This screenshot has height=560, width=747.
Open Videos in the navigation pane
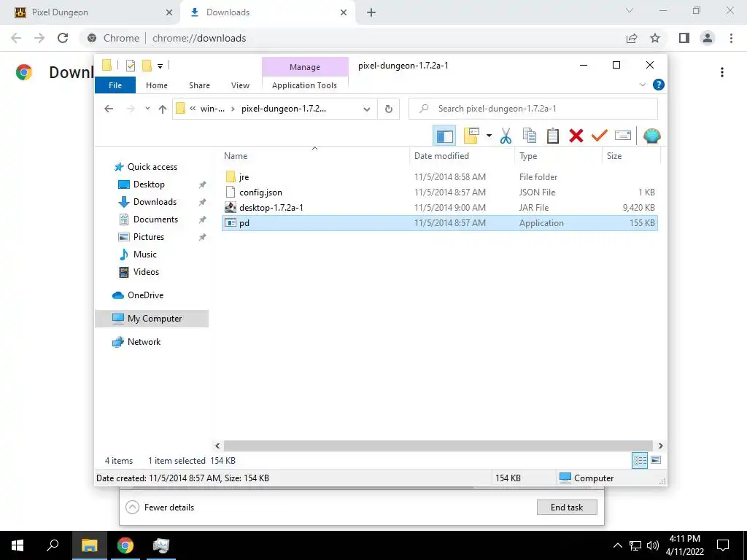tap(146, 272)
